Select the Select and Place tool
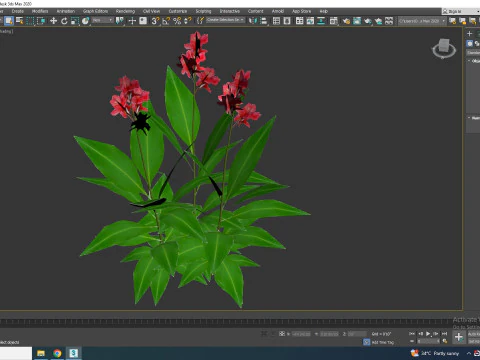The width and height of the screenshot is (480, 360). (85, 21)
